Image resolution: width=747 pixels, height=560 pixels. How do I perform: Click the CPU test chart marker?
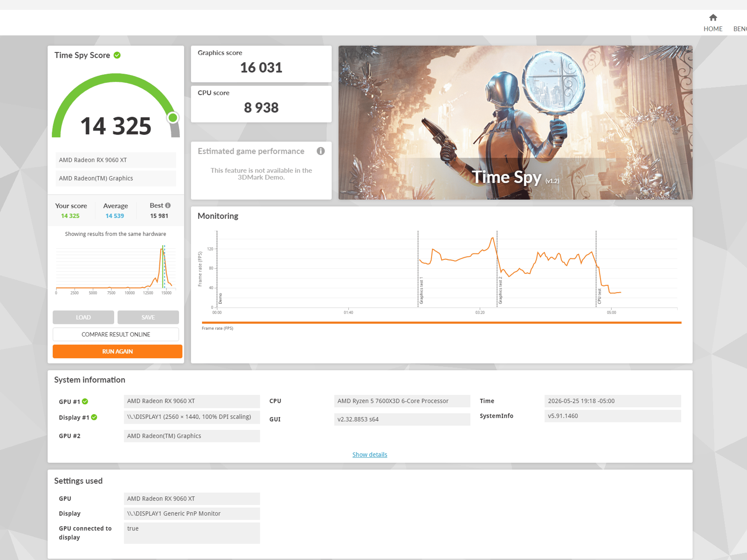[x=599, y=296]
